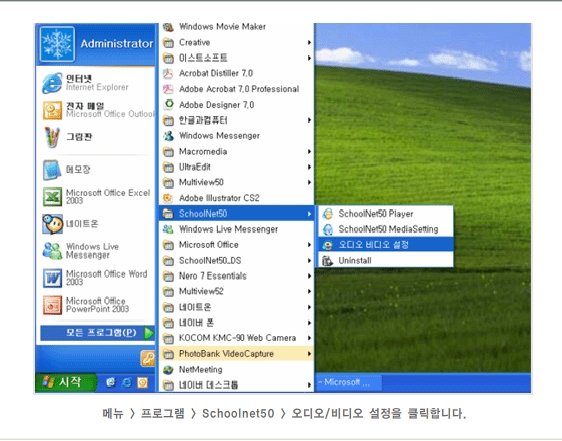Click the show desktop quick launch icon
Viewport: 562px width, 441px height.
click(111, 383)
